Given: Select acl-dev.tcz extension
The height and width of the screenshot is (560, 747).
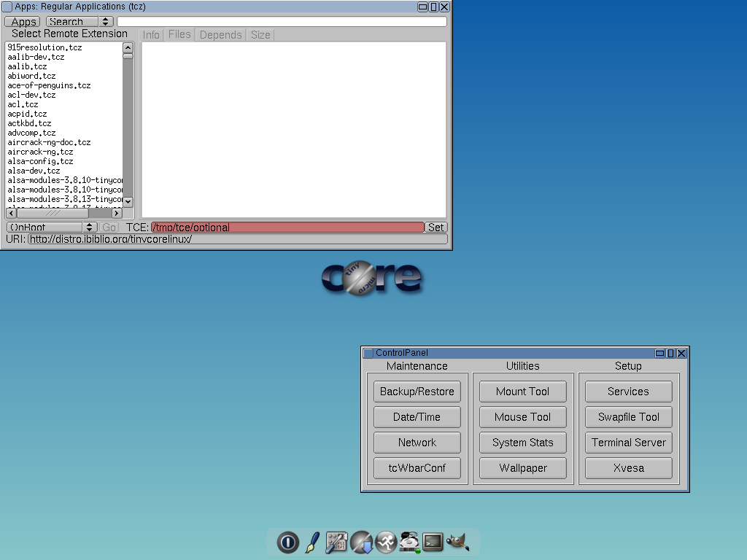Looking at the screenshot, I should click(64, 96).
